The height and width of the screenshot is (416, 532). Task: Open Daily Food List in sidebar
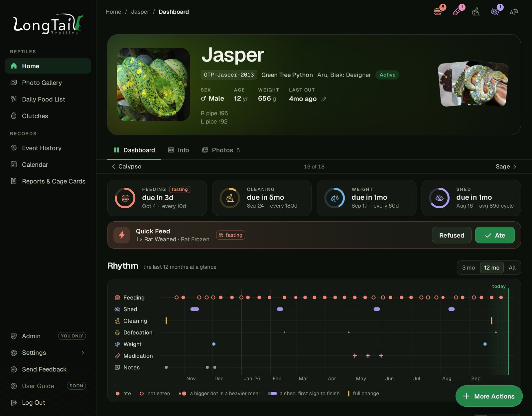click(x=48, y=99)
